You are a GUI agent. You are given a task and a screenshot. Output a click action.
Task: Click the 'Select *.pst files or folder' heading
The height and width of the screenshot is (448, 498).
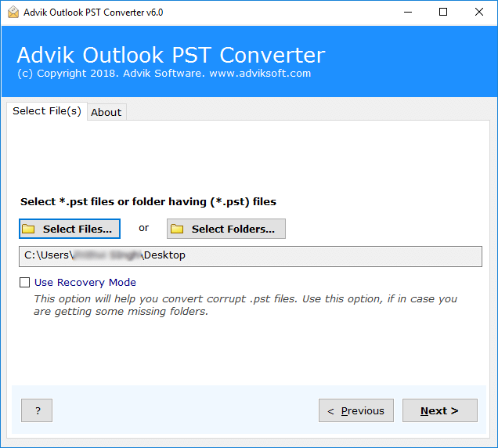(148, 202)
